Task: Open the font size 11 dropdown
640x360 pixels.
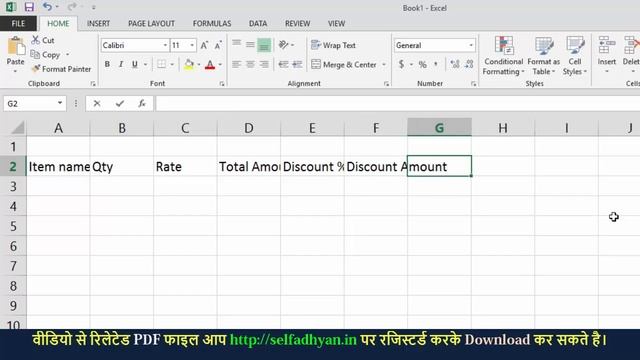Action: 192,45
